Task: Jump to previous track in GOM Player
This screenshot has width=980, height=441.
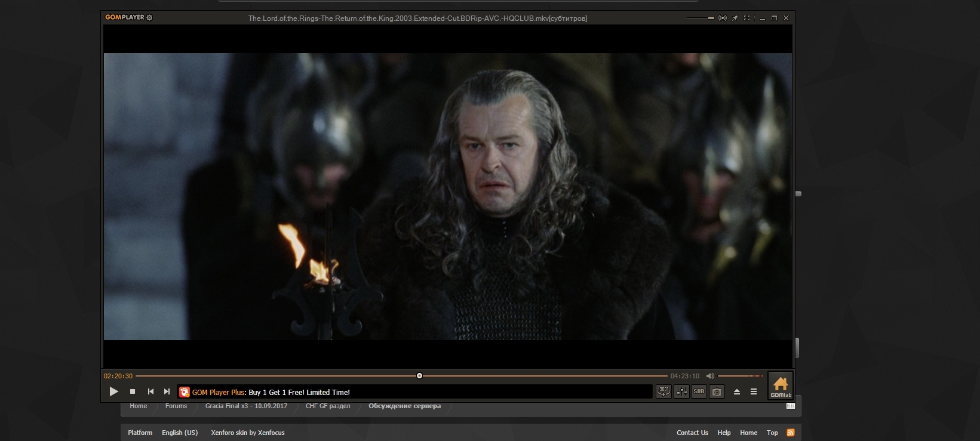Action: coord(150,391)
